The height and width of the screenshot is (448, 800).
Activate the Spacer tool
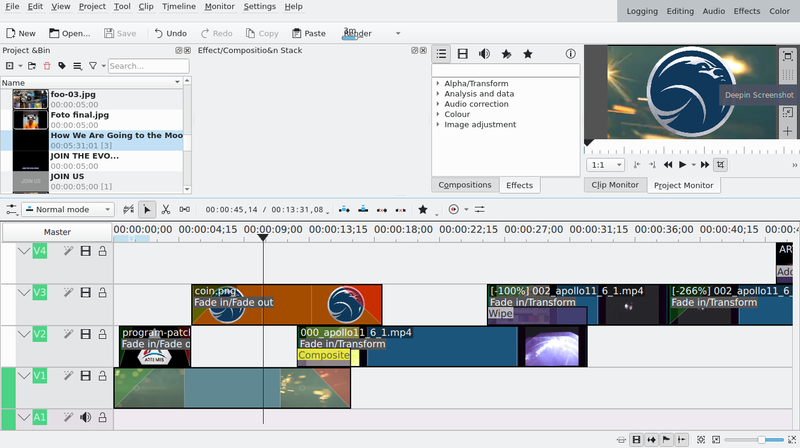point(183,210)
